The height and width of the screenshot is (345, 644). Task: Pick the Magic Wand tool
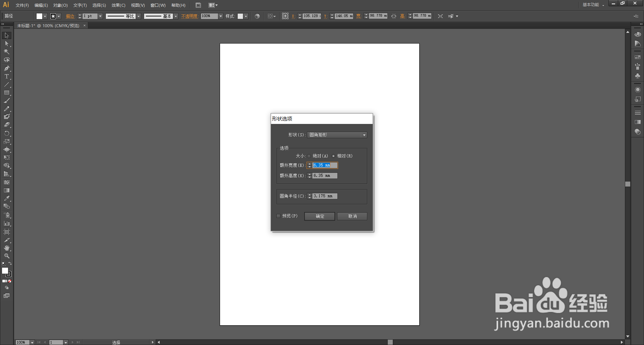point(7,52)
